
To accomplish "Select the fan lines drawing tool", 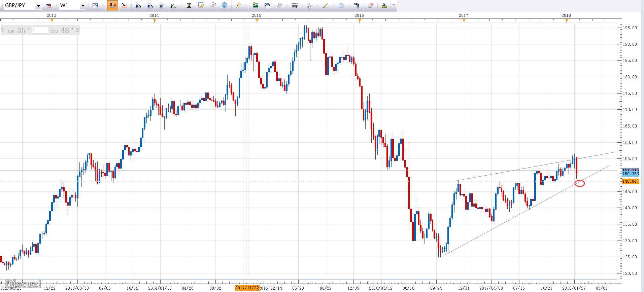I will click(x=310, y=5).
